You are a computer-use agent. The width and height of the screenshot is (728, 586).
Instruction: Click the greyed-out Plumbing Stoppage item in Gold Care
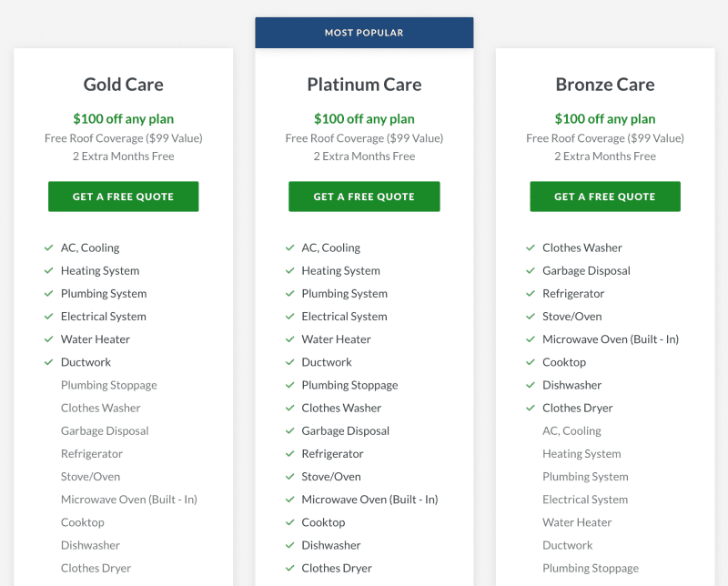pos(109,386)
